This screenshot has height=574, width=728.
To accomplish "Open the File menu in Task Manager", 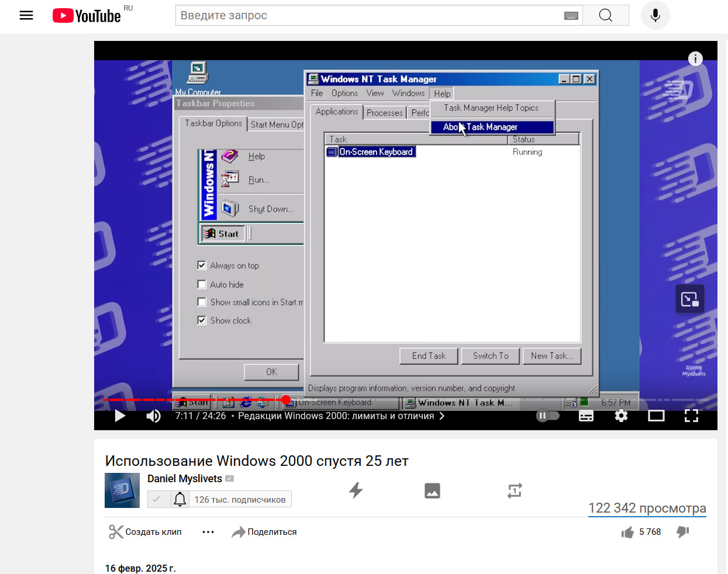I will (317, 93).
